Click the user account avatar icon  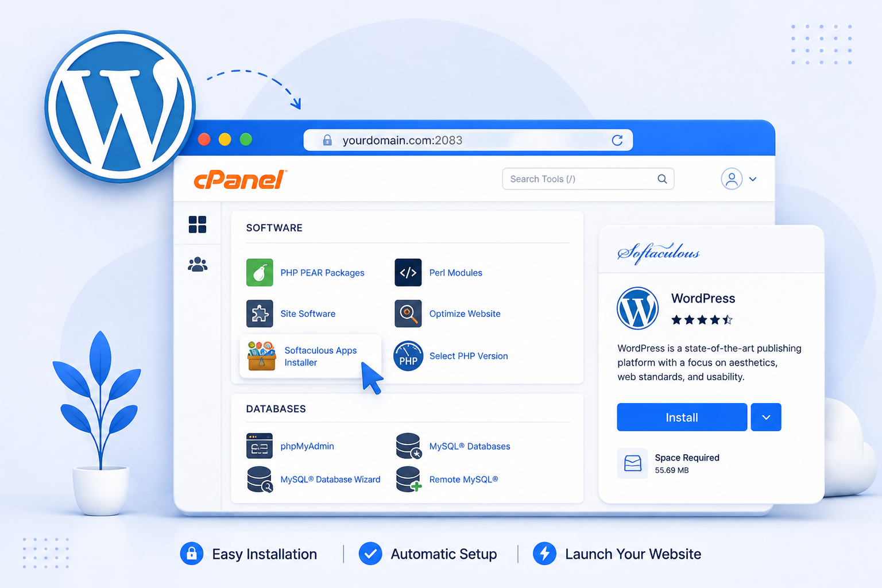click(x=732, y=179)
